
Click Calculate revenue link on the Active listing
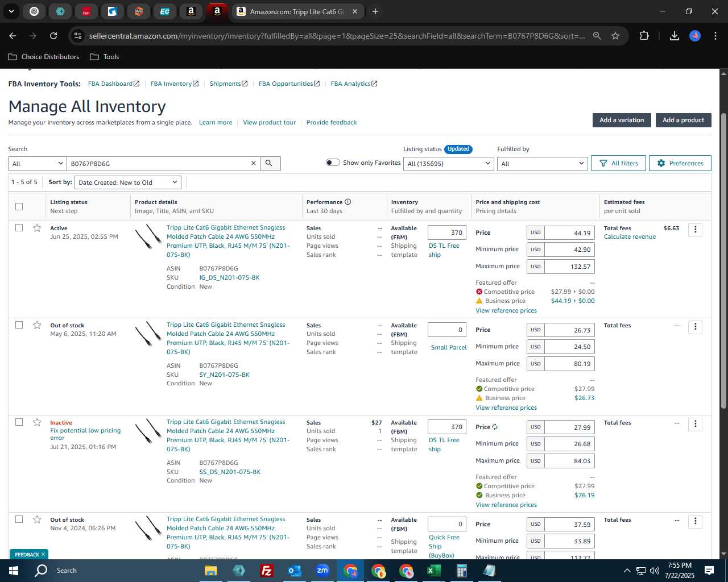630,236
